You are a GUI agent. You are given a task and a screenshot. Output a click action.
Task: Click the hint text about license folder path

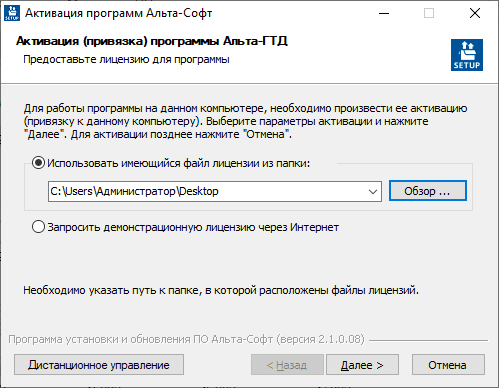(221, 290)
